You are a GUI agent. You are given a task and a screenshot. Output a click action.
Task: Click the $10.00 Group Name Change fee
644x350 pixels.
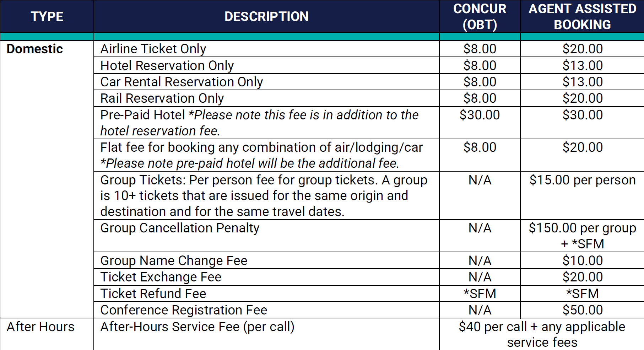coord(582,261)
